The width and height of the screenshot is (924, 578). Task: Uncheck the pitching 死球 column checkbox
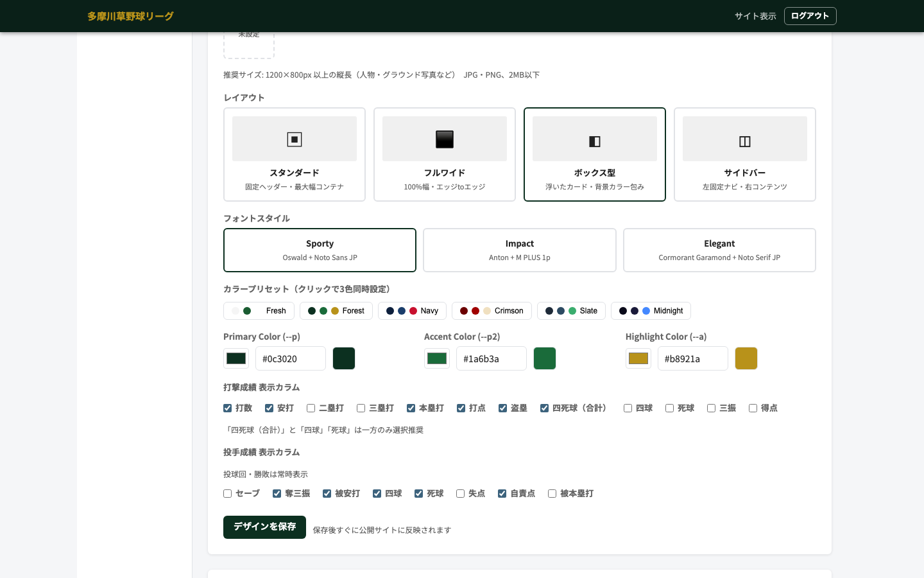418,494
